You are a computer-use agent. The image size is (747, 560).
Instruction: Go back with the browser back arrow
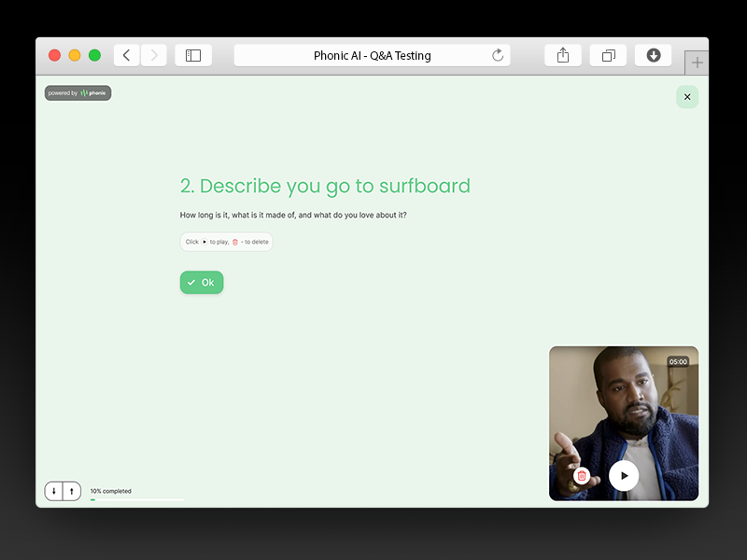coord(126,55)
